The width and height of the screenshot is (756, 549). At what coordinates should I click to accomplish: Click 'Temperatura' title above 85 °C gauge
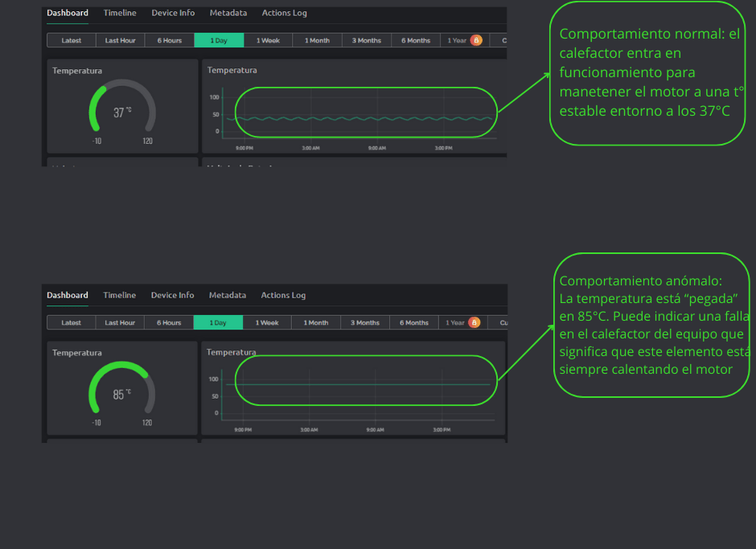coord(77,352)
